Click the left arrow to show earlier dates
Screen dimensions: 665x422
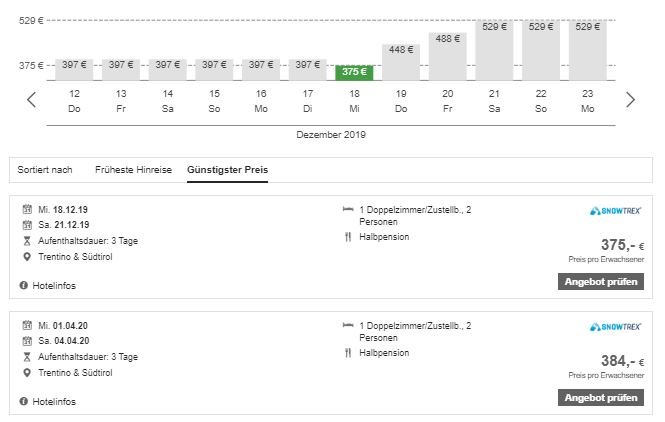pos(31,99)
